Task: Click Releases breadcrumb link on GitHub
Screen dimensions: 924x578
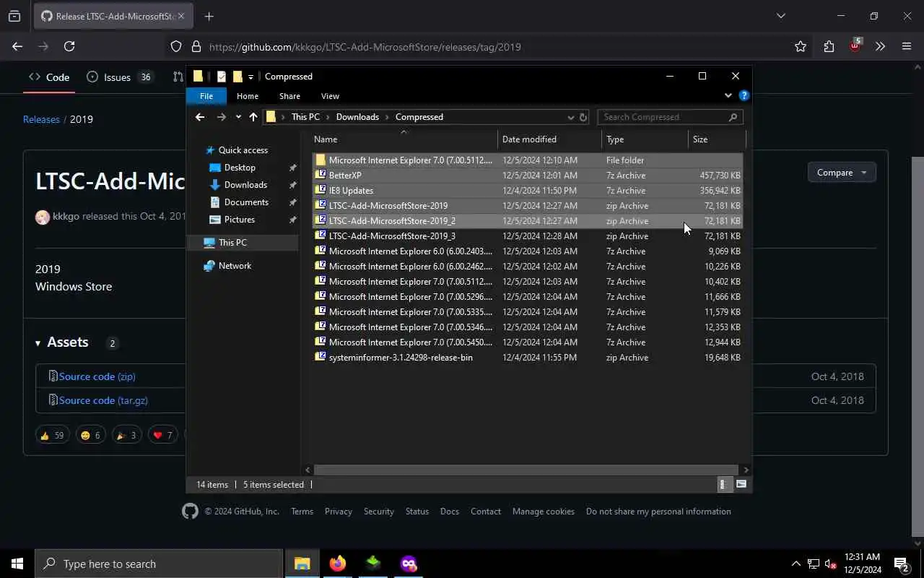Action: point(41,119)
